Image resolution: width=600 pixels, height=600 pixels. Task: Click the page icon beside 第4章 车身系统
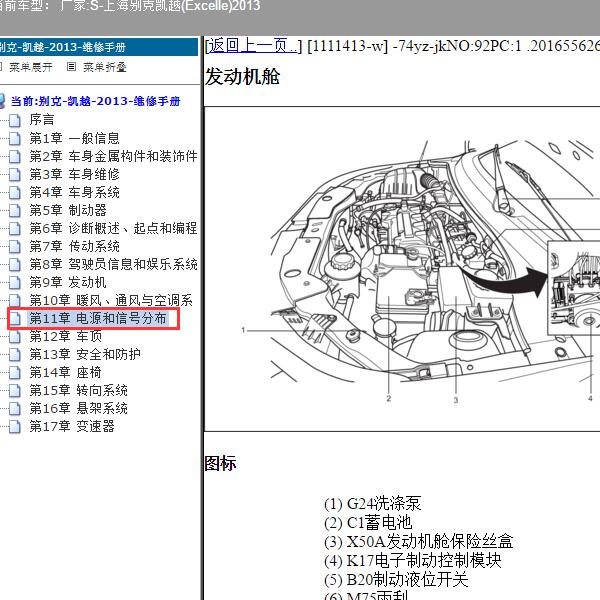(15, 192)
